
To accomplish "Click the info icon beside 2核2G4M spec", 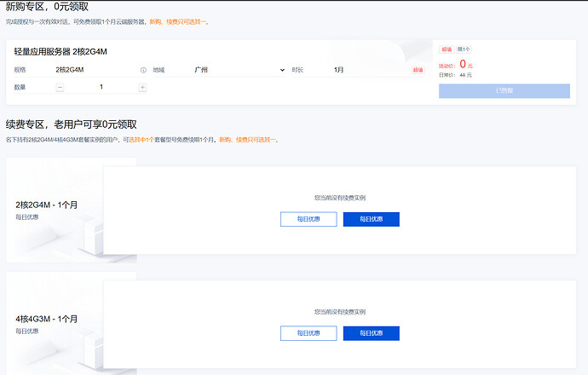I will pyautogui.click(x=143, y=70).
